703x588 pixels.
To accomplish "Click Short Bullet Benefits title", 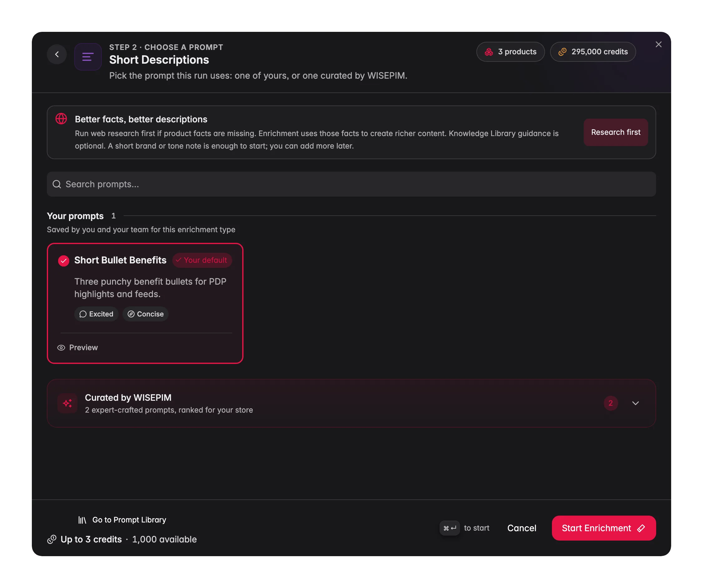I will point(120,260).
